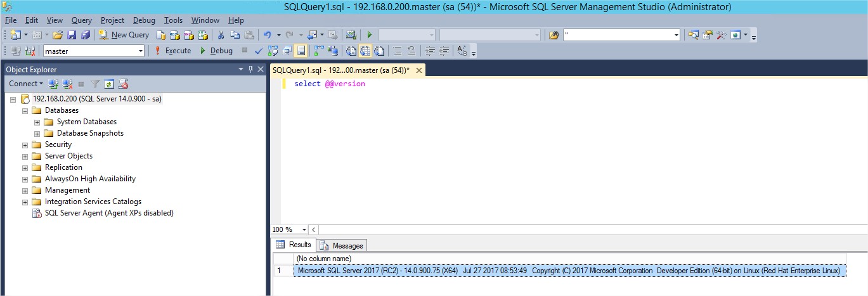This screenshot has width=868, height=296.
Task: Click the Copy icon in toolbar
Action: tap(235, 35)
